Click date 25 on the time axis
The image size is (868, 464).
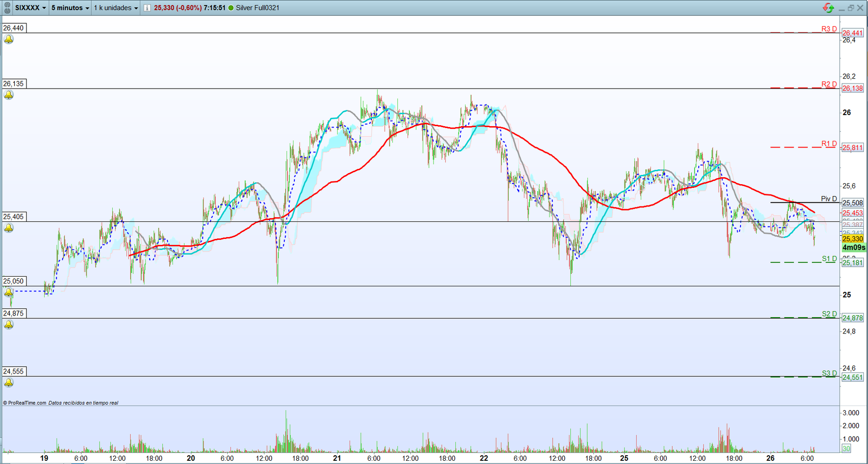pyautogui.click(x=625, y=458)
